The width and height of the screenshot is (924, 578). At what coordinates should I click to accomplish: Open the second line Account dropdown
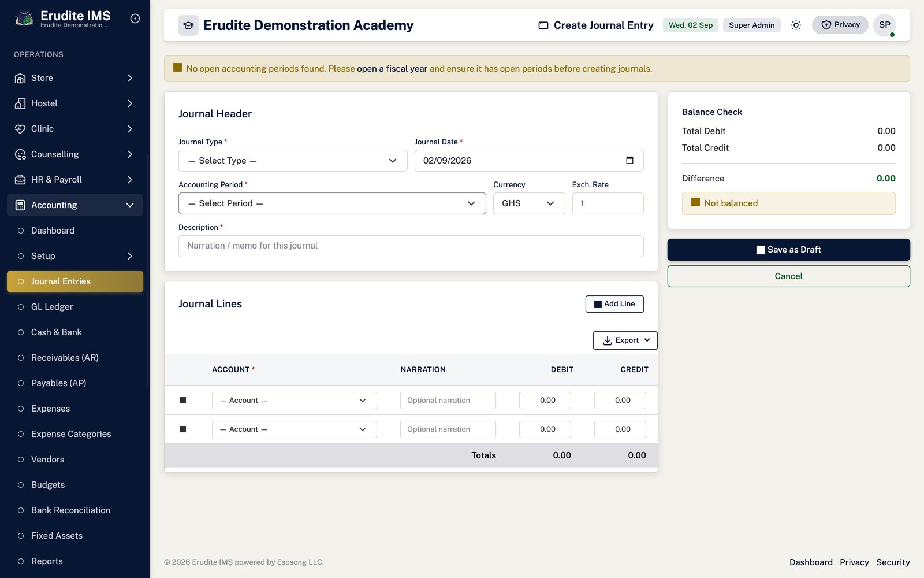tap(295, 429)
